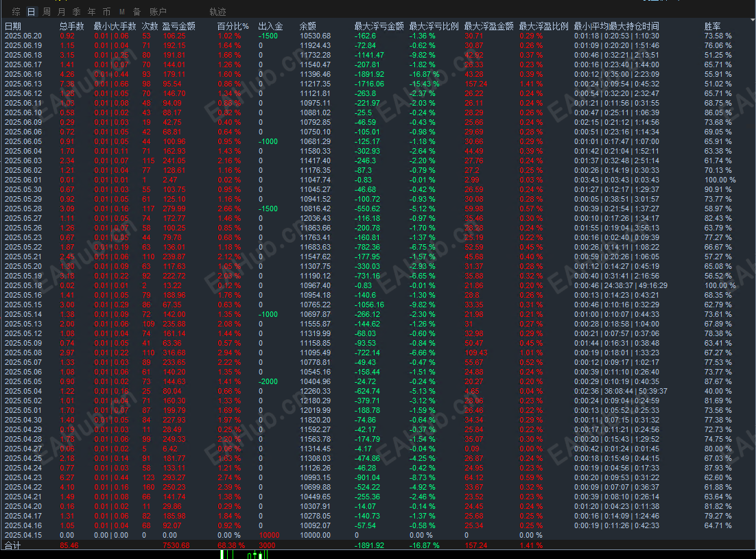Open the 季 quarterly tab
This screenshot has height=559, width=756.
pos(77,12)
